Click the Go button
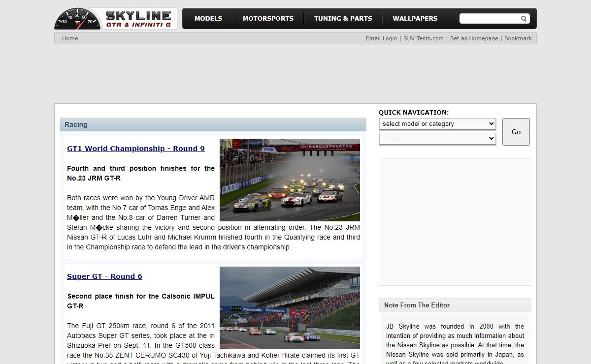The width and height of the screenshot is (591, 364). [x=516, y=132]
